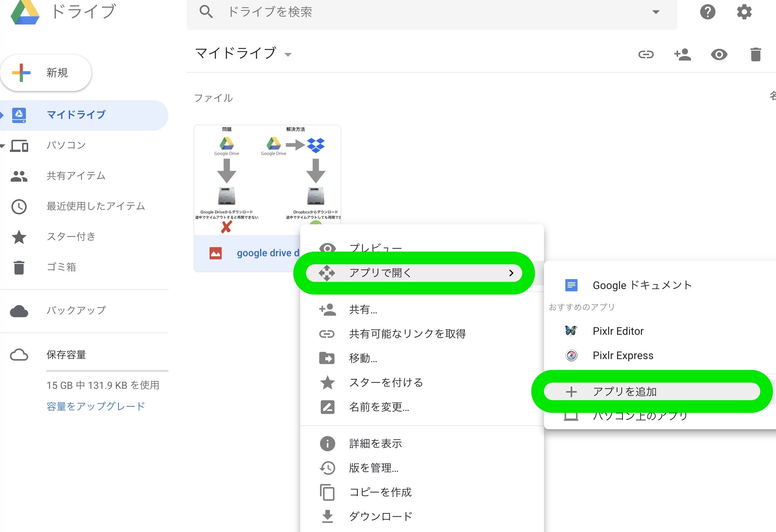The height and width of the screenshot is (532, 776).
Task: Go to 共有アイテム in sidebar
Action: tap(76, 176)
